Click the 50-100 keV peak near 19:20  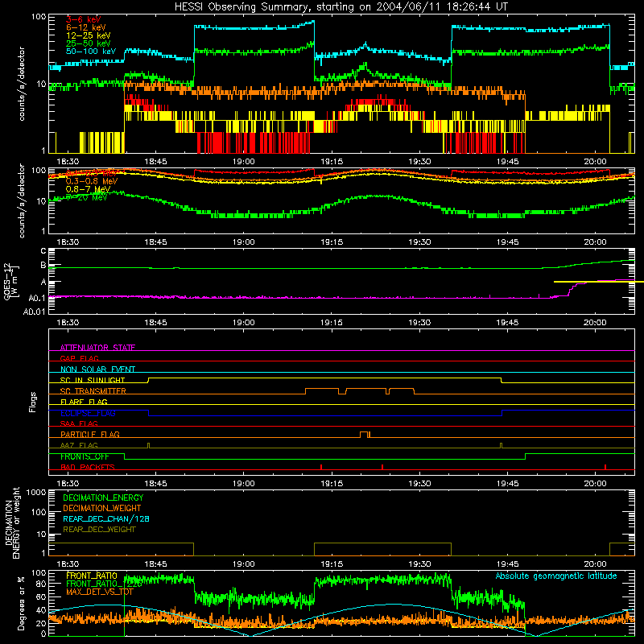click(365, 43)
